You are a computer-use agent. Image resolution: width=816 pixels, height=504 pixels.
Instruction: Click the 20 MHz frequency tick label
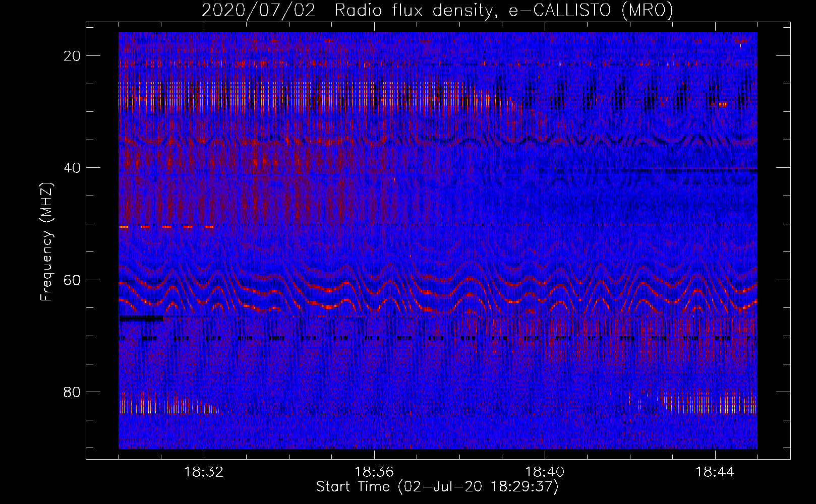72,56
